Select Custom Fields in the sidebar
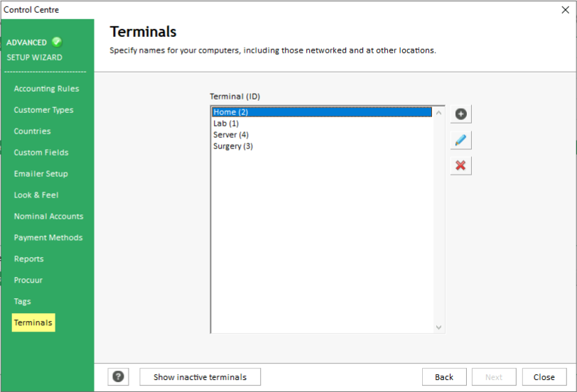Viewport: 577px width, 392px height. [41, 153]
